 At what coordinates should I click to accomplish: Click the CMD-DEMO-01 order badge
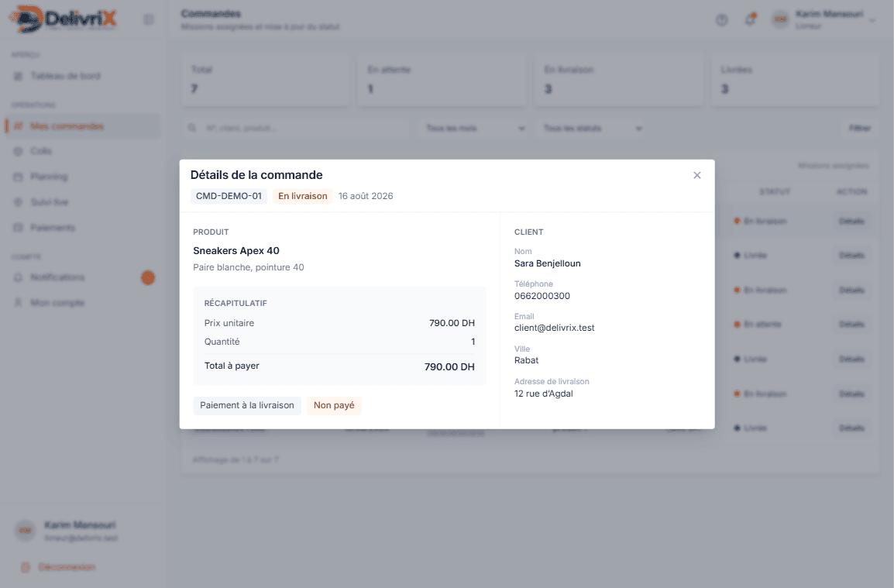[229, 196]
